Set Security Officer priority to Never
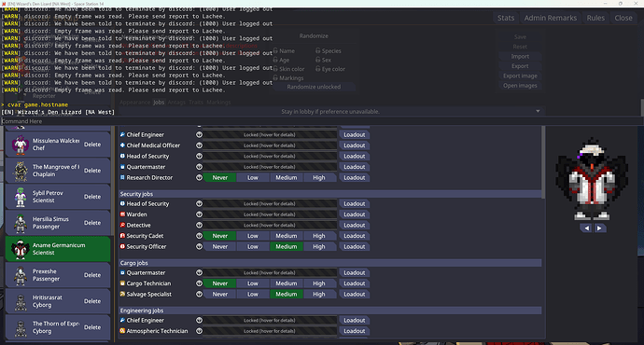Image resolution: width=644 pixels, height=345 pixels. click(x=219, y=246)
